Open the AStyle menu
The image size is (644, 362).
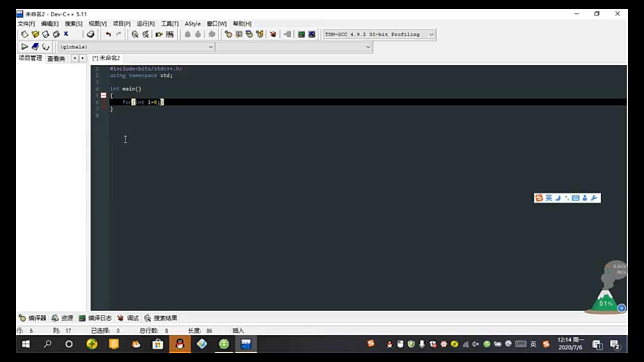[x=192, y=24]
